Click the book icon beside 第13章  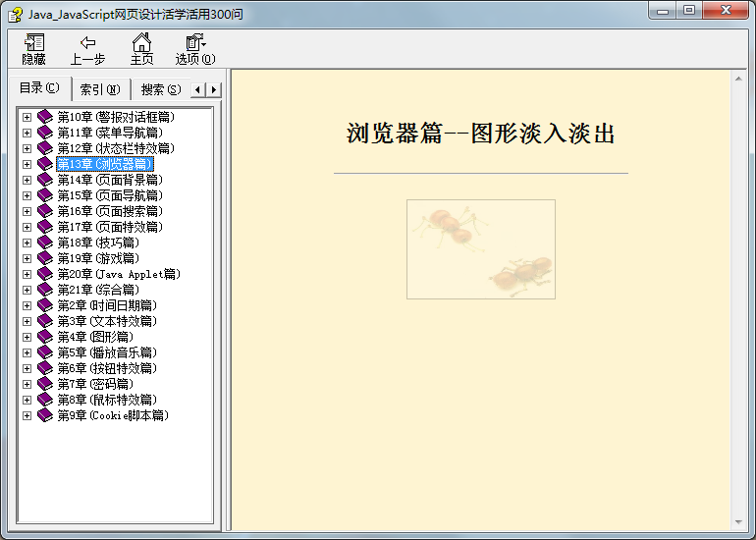(x=45, y=164)
